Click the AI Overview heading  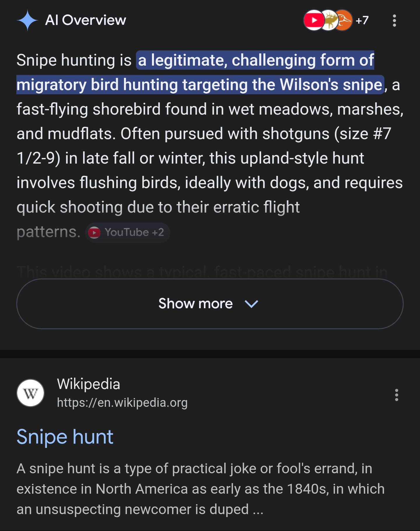(x=85, y=20)
